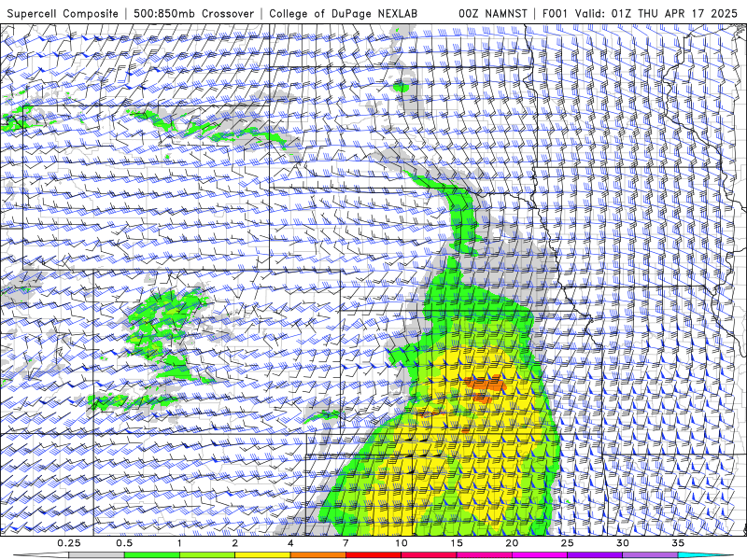Image resolution: width=747 pixels, height=560 pixels.
Task: Select the purple legend swatch for 25 to 30
Action: tap(595, 555)
